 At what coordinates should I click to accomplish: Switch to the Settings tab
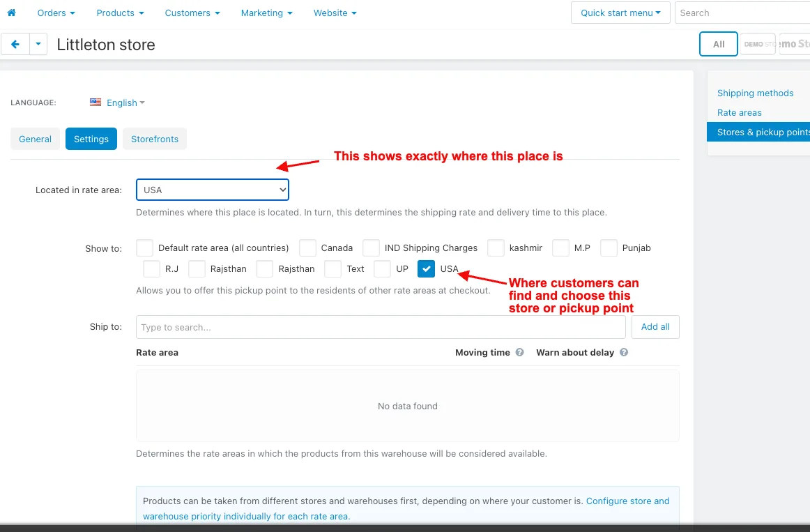pyautogui.click(x=91, y=139)
